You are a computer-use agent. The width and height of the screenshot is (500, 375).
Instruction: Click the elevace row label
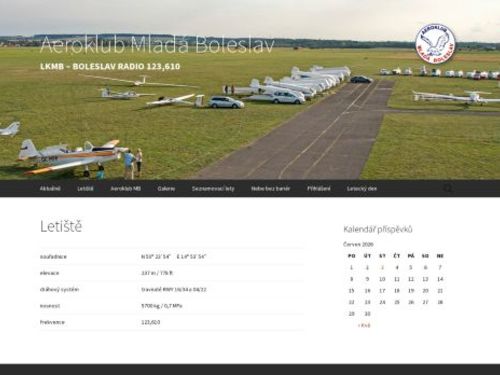(x=49, y=273)
